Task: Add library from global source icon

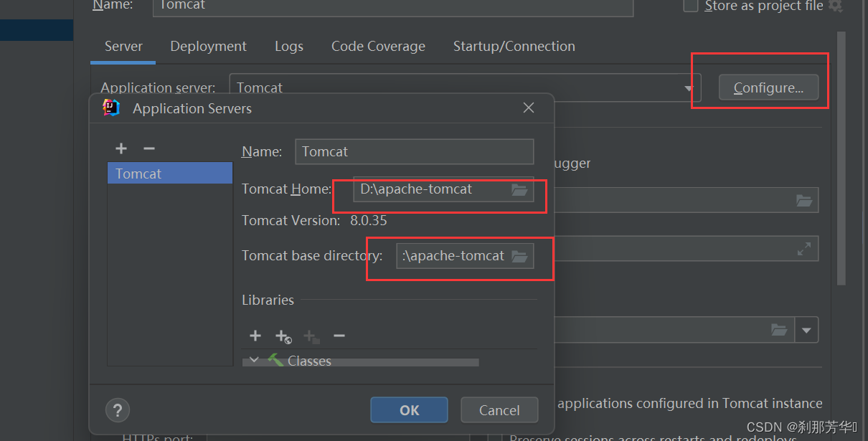Action: coord(283,336)
